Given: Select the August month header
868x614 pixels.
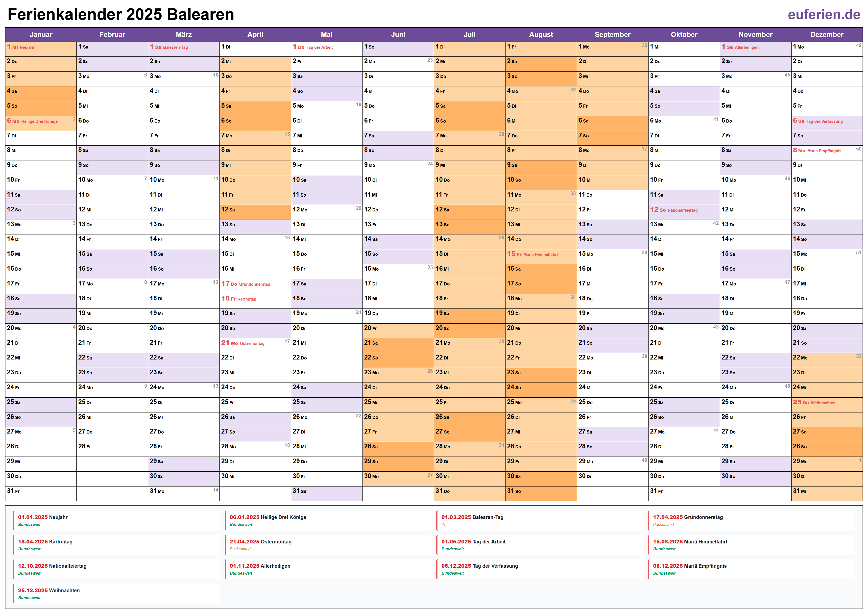Looking at the screenshot, I should click(541, 34).
